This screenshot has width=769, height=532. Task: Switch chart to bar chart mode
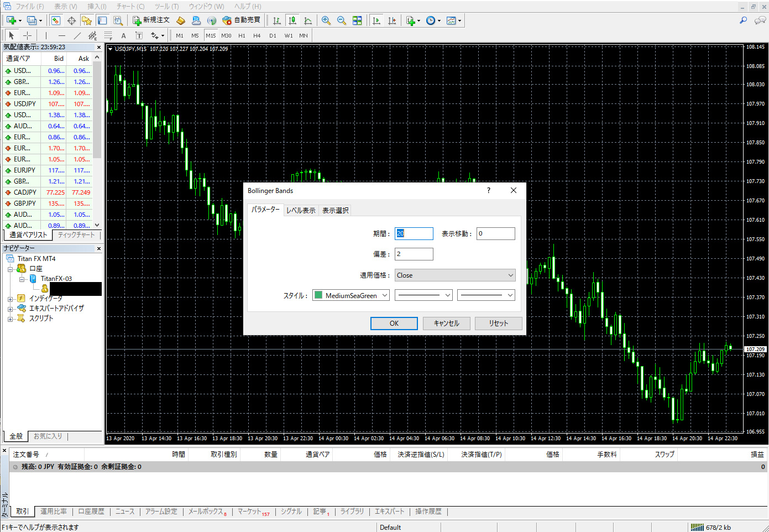coord(277,20)
